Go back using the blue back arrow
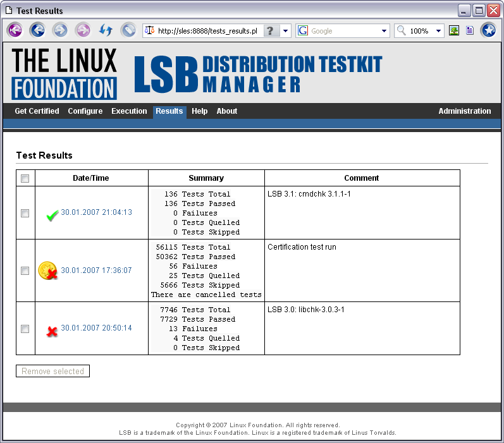 37,30
